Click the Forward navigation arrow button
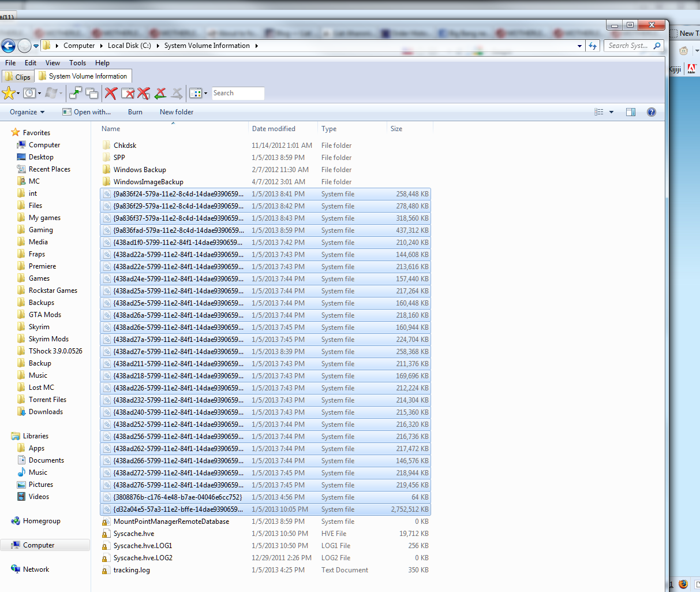The height and width of the screenshot is (592, 700). [x=24, y=46]
